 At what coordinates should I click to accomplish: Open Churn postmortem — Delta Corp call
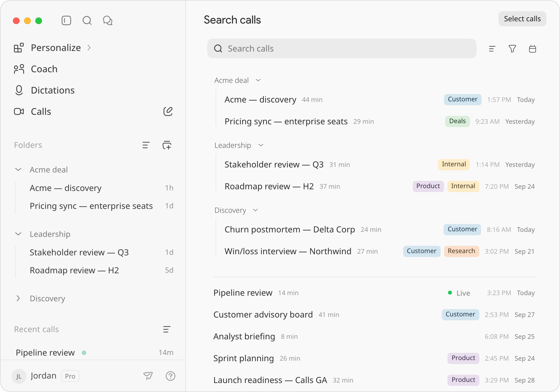[379, 230]
